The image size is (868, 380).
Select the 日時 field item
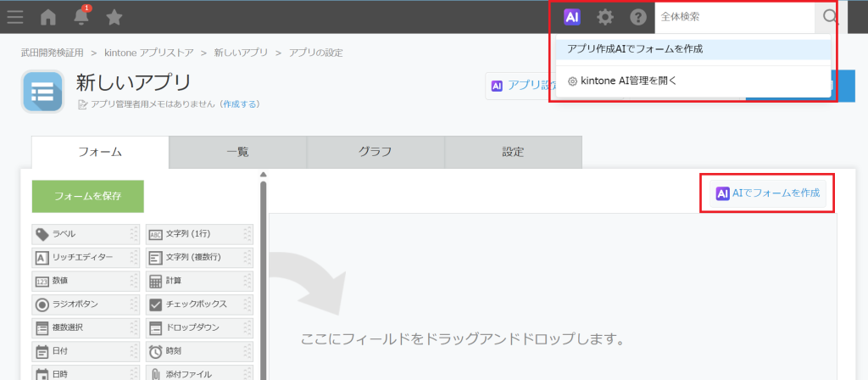(x=86, y=373)
